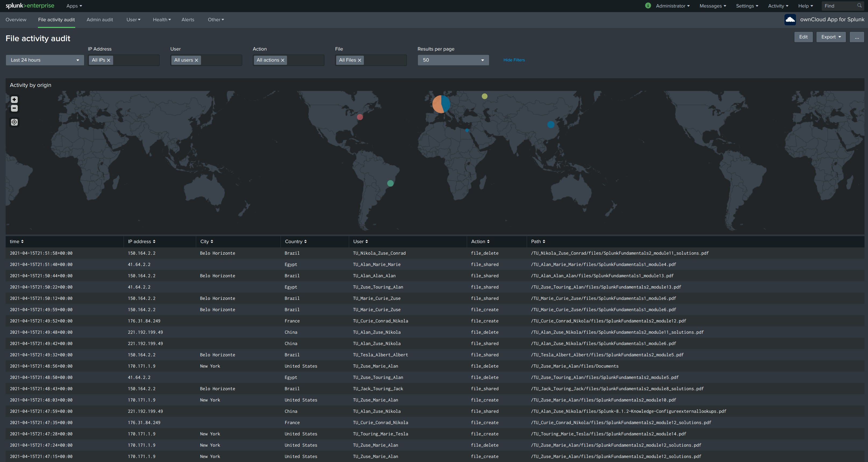Open the more options ellipsis button
The image size is (868, 462).
(x=856, y=37)
